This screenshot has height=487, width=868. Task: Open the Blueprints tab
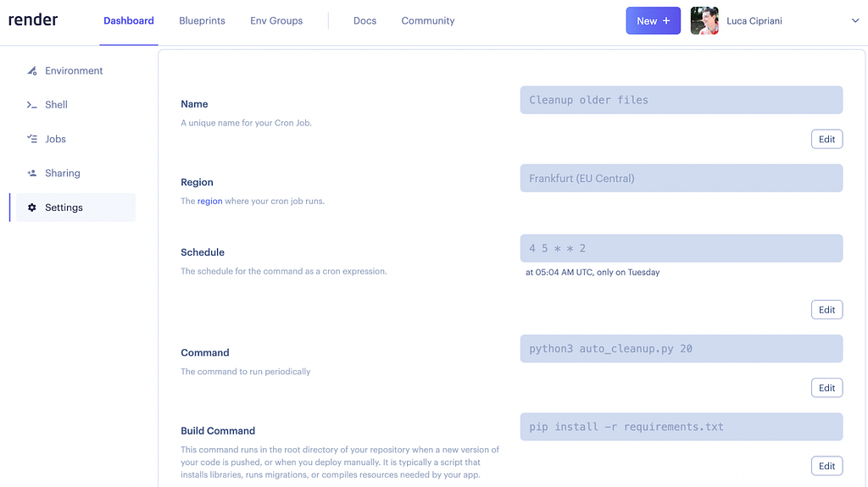[x=202, y=21]
